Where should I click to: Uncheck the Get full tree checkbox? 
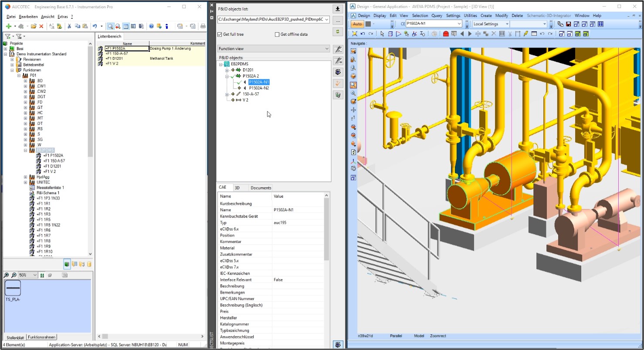point(220,34)
